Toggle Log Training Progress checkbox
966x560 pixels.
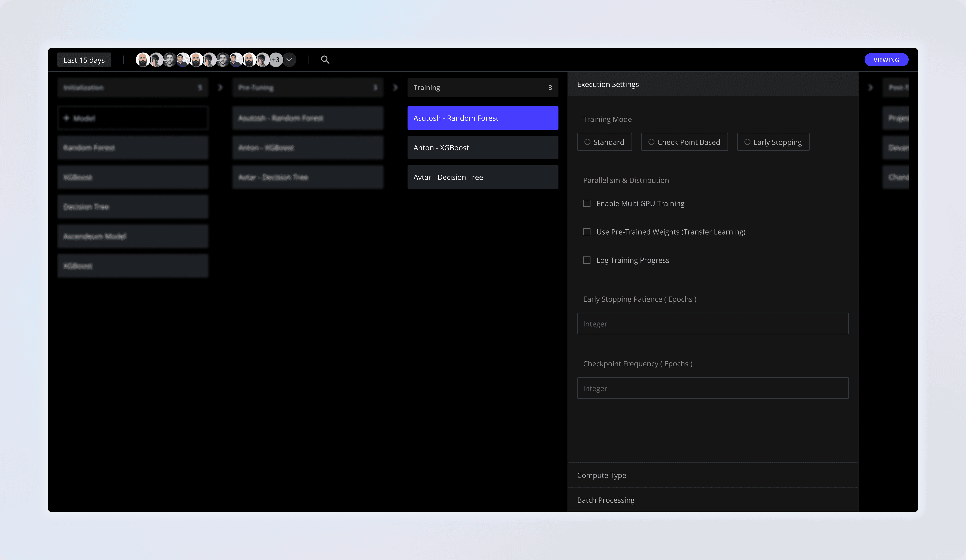[587, 260]
